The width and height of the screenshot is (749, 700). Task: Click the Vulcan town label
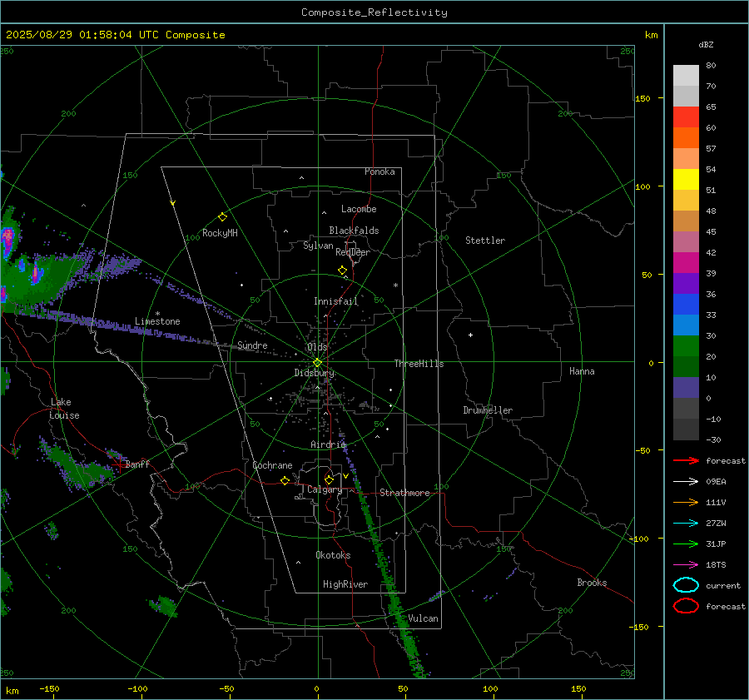pyautogui.click(x=424, y=618)
